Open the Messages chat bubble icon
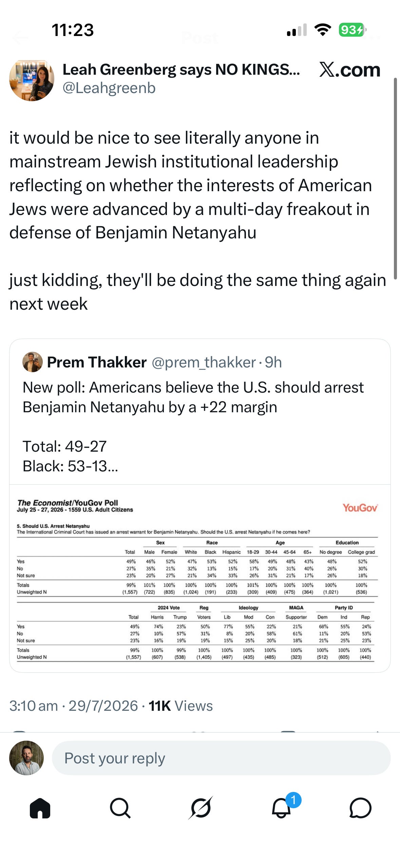The height and width of the screenshot is (868, 400). (x=360, y=808)
